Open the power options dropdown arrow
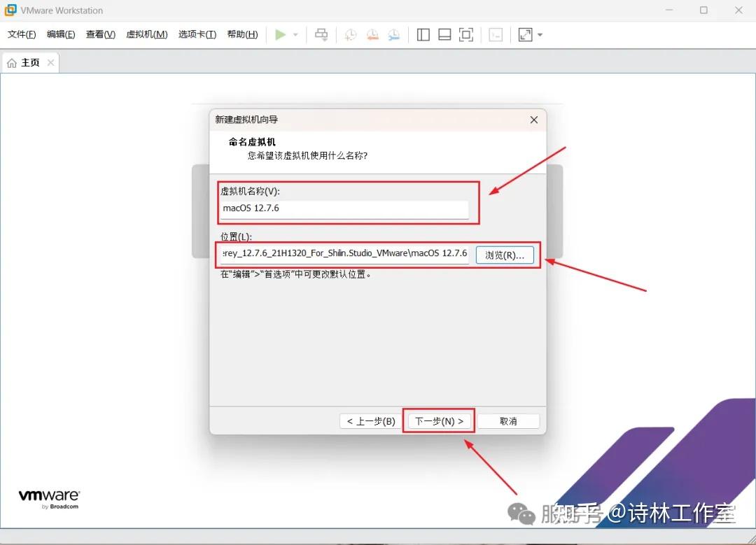The image size is (756, 545). 295,35
